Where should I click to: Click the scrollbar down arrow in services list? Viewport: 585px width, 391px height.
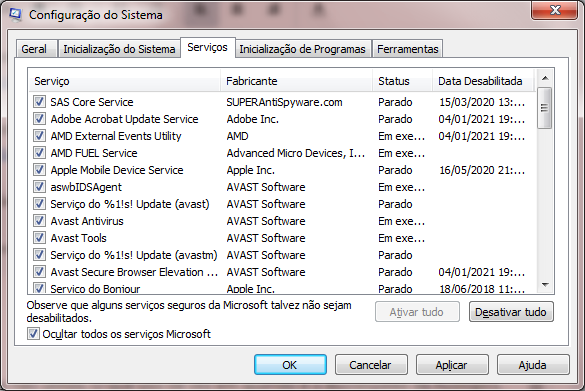pyautogui.click(x=545, y=285)
